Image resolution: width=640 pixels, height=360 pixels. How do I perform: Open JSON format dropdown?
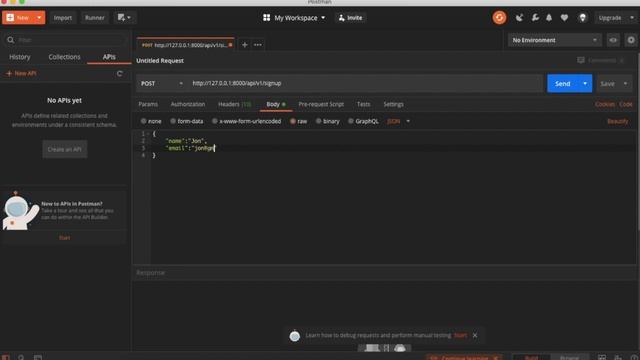pos(398,121)
